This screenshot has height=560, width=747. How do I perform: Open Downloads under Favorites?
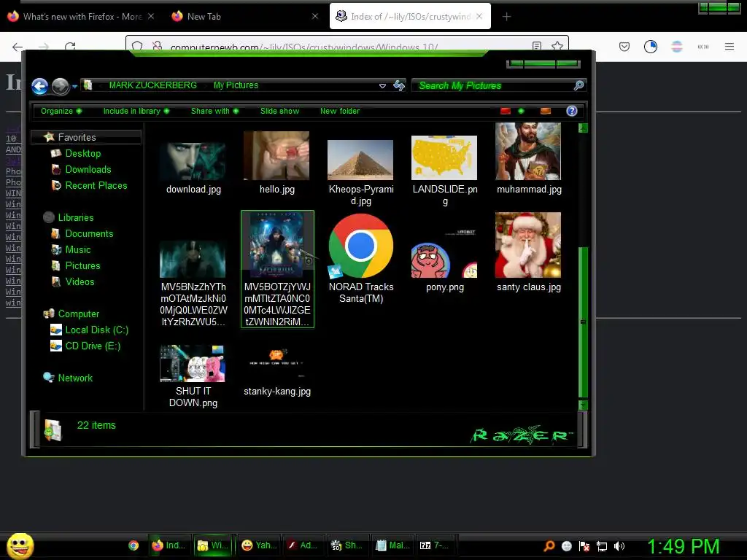[88, 169]
